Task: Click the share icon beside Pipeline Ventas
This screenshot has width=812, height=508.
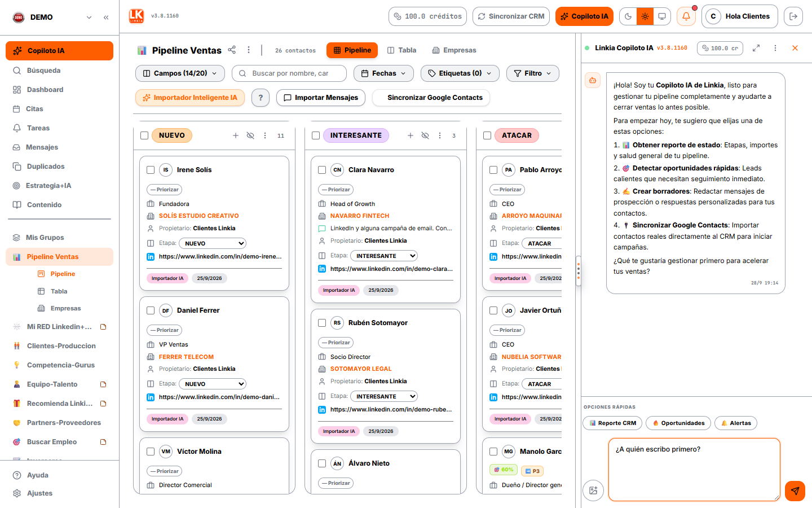Action: pyautogui.click(x=232, y=50)
